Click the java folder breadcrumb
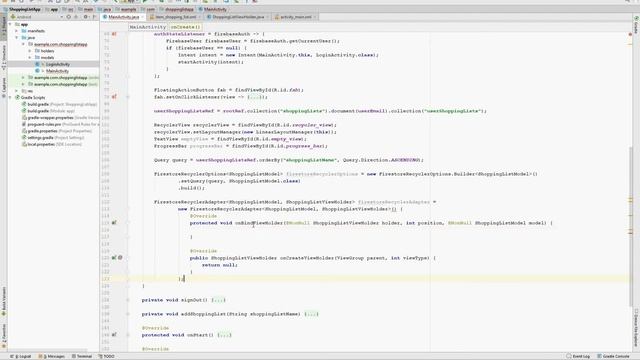 (x=104, y=9)
